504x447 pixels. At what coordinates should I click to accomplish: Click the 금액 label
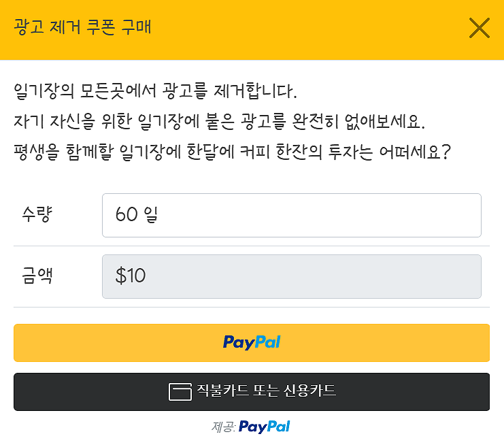(37, 276)
